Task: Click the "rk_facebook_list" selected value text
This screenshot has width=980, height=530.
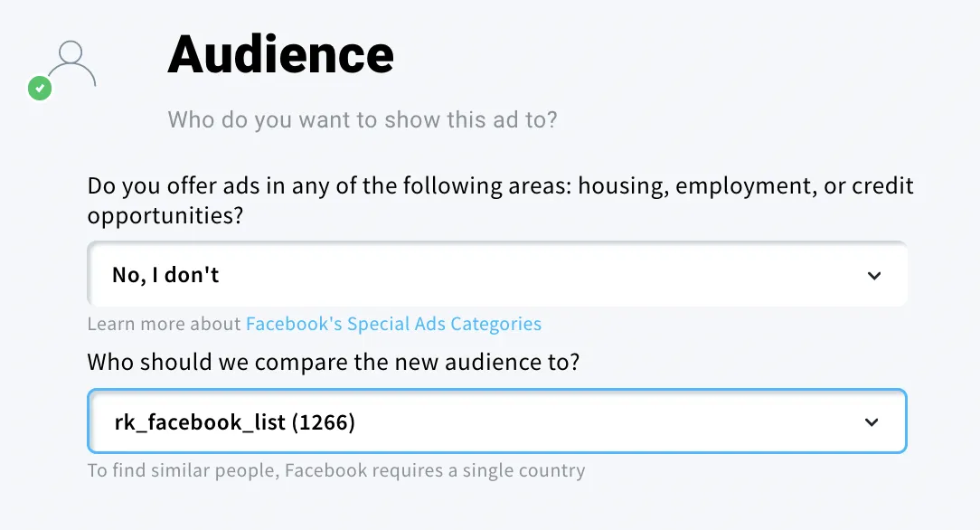Action: (199, 421)
